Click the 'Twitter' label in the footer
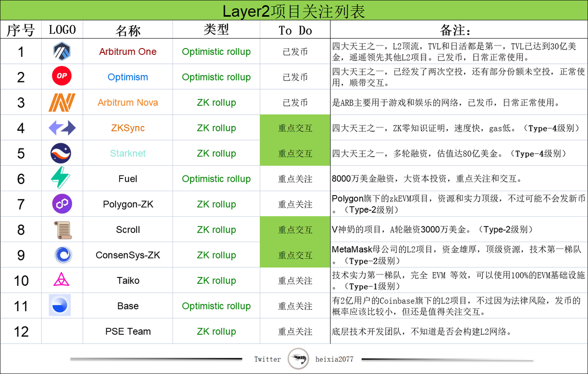Image resolution: width=588 pixels, height=374 pixels. (x=268, y=359)
